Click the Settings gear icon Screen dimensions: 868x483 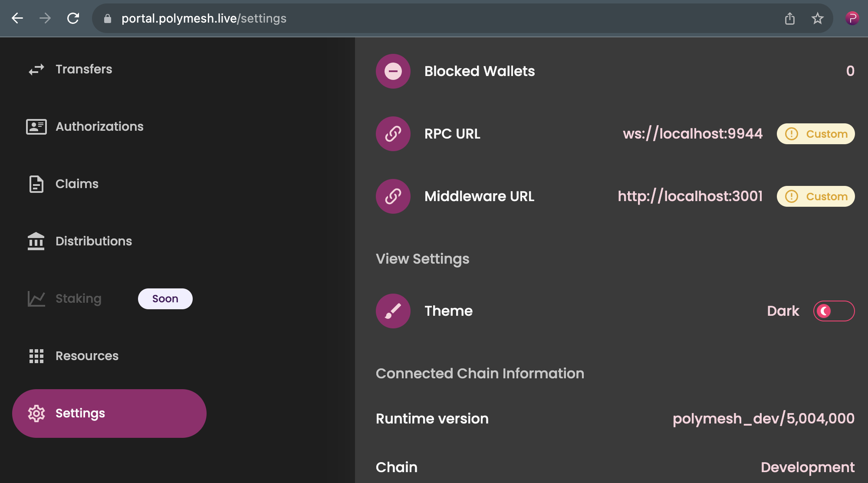tap(36, 413)
